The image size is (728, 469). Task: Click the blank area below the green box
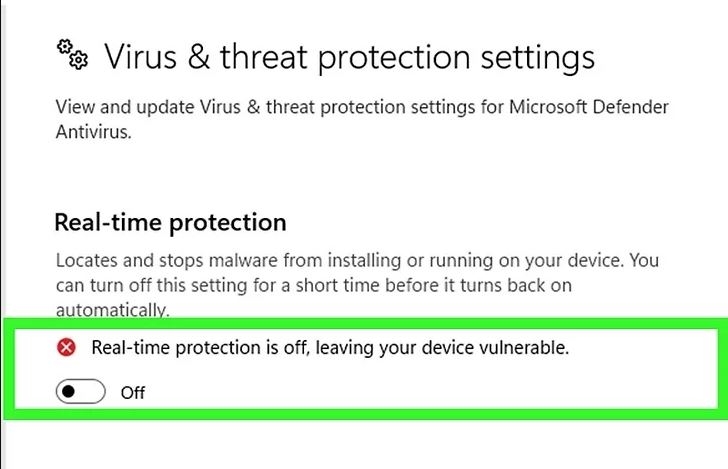tap(364, 444)
